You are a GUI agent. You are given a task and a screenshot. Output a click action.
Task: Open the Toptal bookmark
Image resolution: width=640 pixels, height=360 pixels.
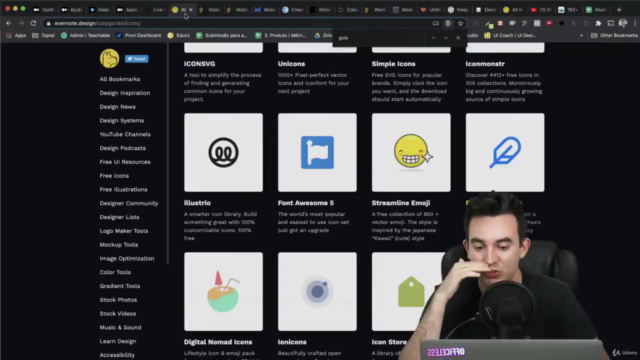pos(43,36)
